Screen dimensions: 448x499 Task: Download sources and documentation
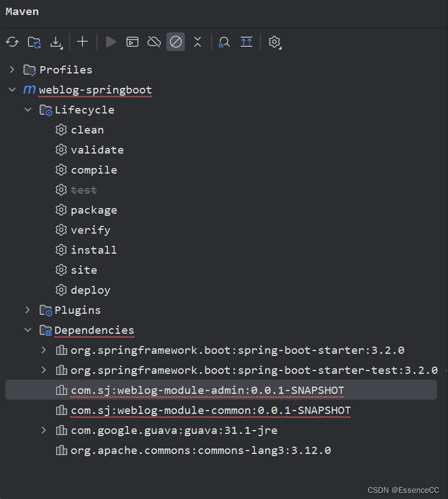(56, 42)
